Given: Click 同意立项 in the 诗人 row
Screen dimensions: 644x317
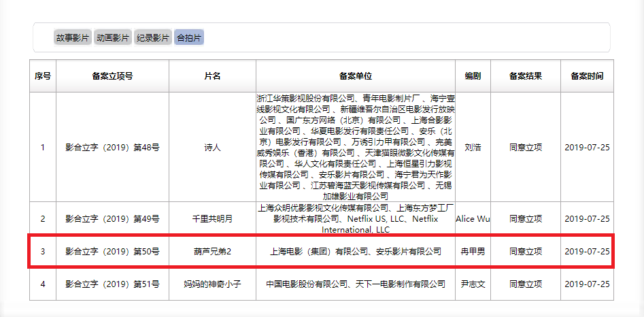Looking at the screenshot, I should click(x=526, y=148).
